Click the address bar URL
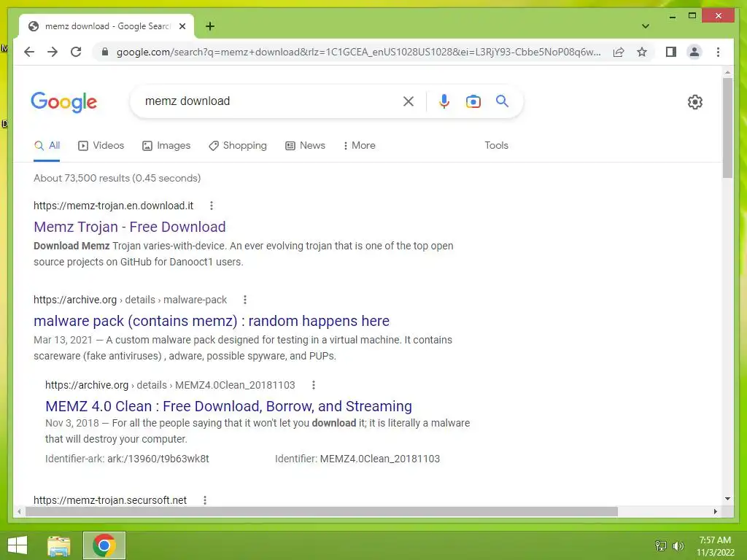This screenshot has height=560, width=747. coord(358,52)
